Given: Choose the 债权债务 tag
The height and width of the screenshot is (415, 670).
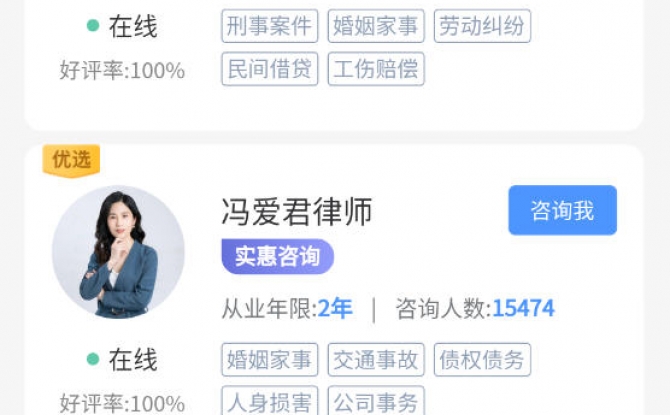Looking at the screenshot, I should 482,359.
